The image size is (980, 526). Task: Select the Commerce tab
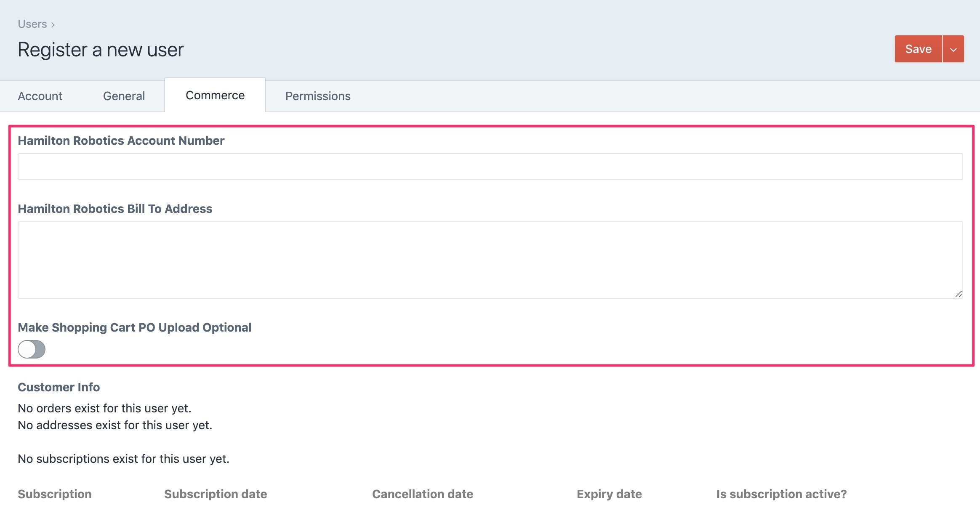click(215, 95)
